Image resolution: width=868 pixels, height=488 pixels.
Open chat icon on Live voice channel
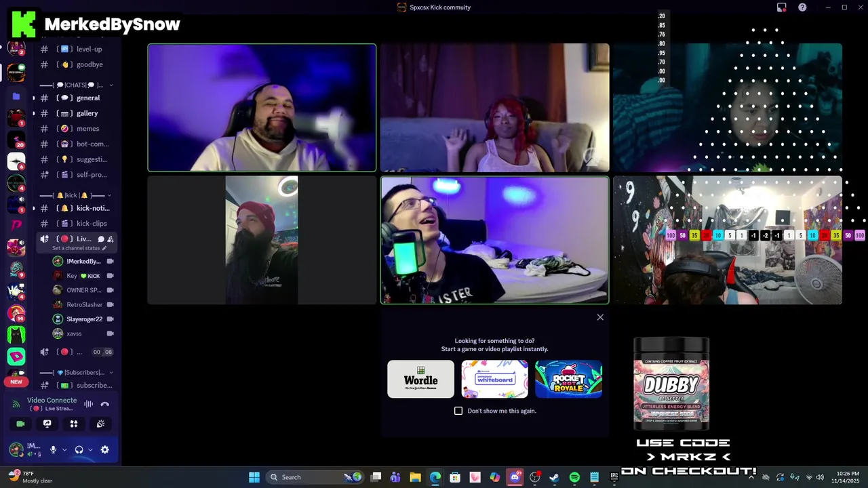[x=100, y=239]
